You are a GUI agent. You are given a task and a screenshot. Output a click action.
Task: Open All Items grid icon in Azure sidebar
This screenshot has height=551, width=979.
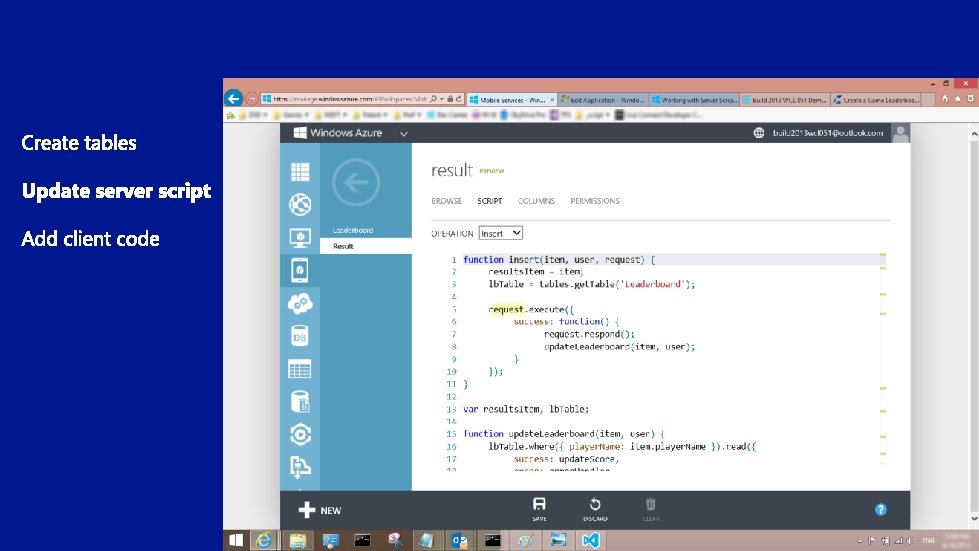coord(300,172)
